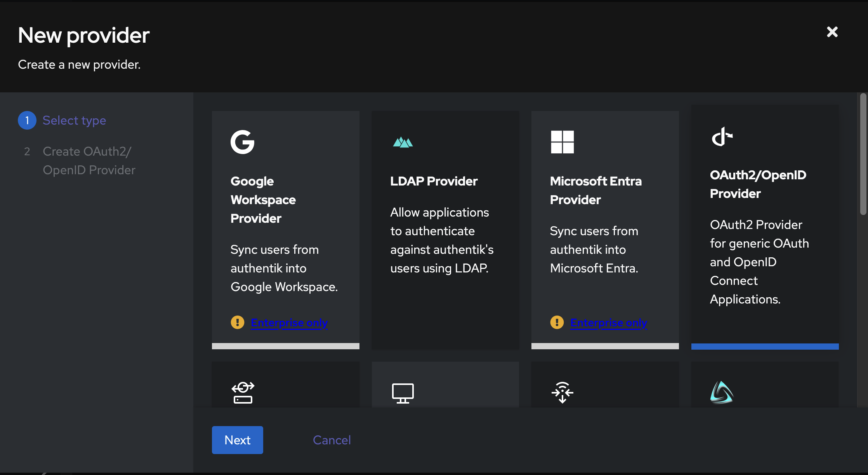Screen dimensions: 868x475
Task: Select the Microsoft Entra Provider icon
Action: 562,141
